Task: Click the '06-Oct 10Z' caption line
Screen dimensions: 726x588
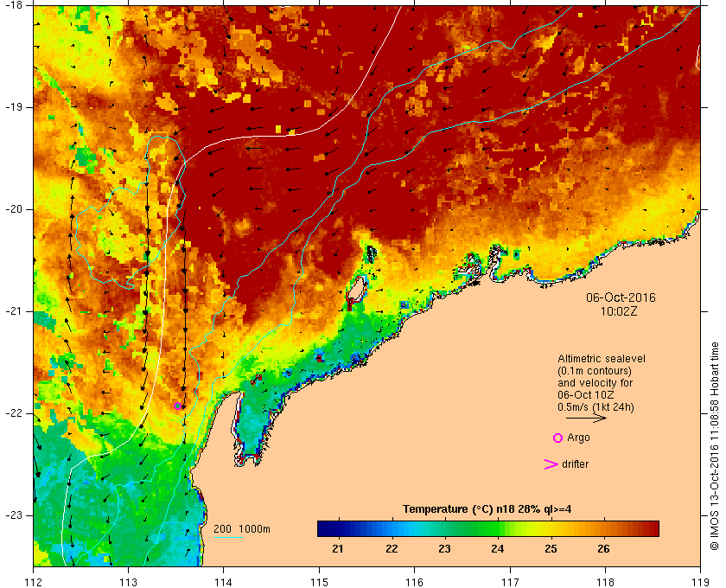Action: (x=586, y=395)
